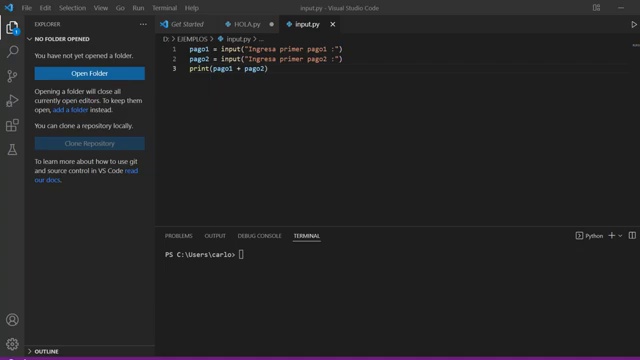
Task: Switch to the Output panel tab
Action: [x=215, y=236]
